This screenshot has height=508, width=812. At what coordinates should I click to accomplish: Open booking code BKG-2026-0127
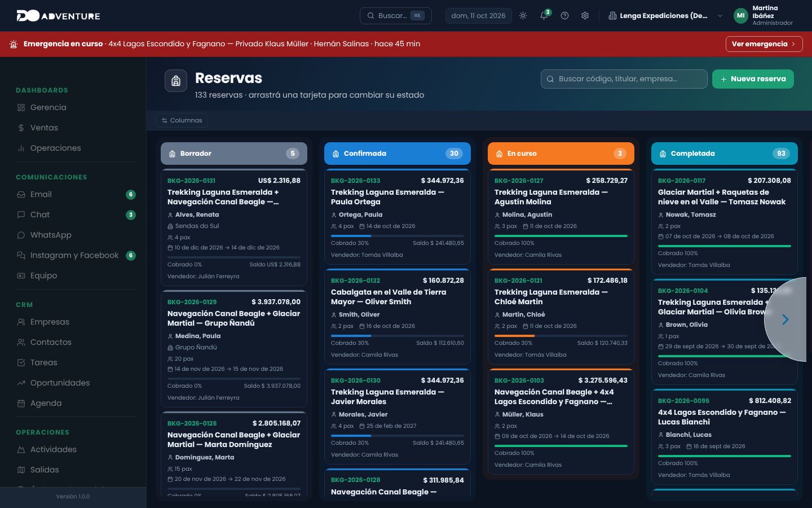(519, 181)
